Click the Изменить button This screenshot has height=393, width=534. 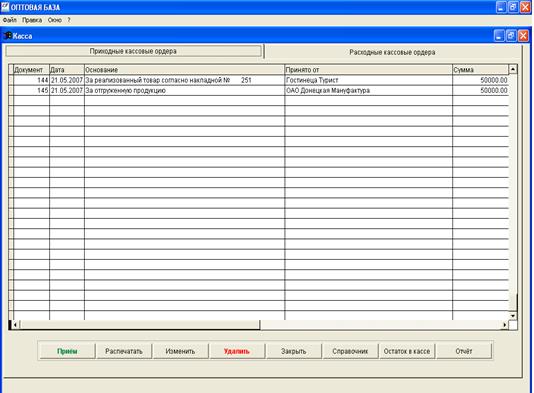pyautogui.click(x=180, y=351)
